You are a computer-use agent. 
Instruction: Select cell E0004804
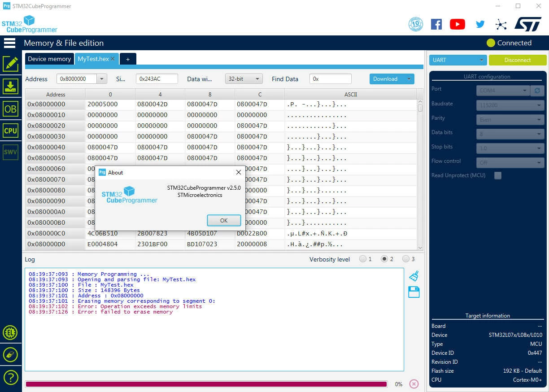(110, 244)
